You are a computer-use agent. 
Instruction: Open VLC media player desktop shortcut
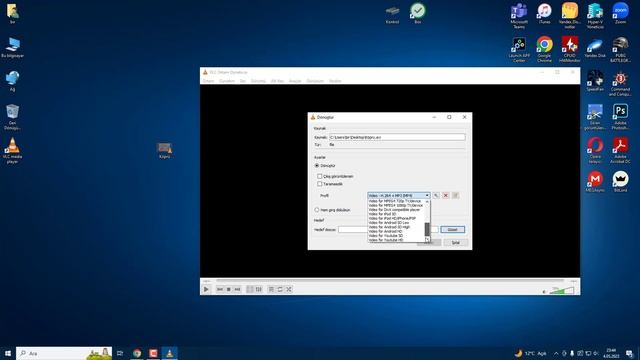tap(13, 150)
